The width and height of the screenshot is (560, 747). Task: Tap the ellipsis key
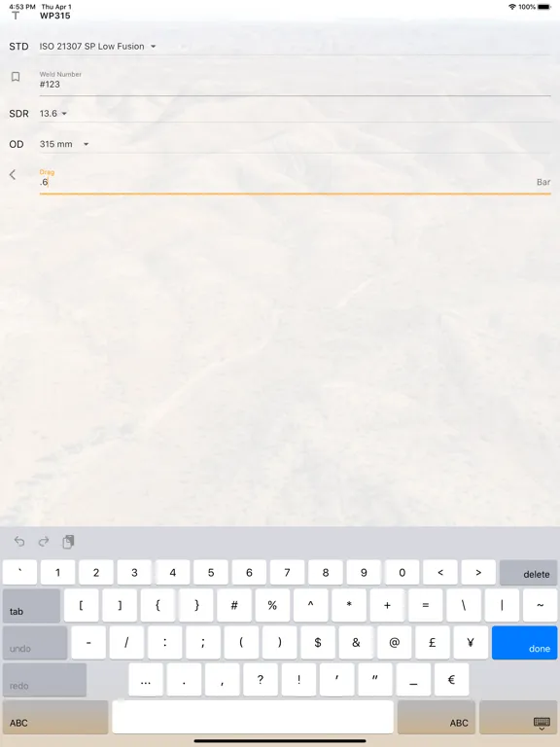tap(146, 680)
